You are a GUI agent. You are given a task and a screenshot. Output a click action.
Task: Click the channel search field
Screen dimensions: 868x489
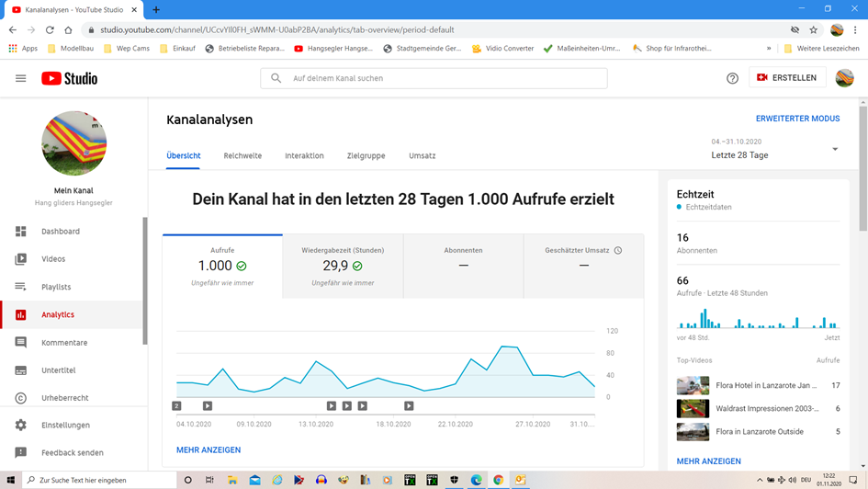434,78
